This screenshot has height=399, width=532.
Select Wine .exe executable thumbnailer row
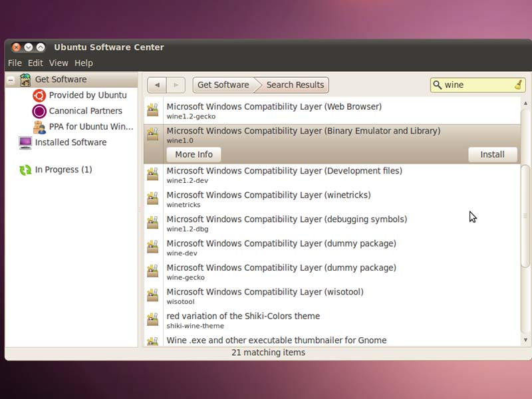pos(332,340)
